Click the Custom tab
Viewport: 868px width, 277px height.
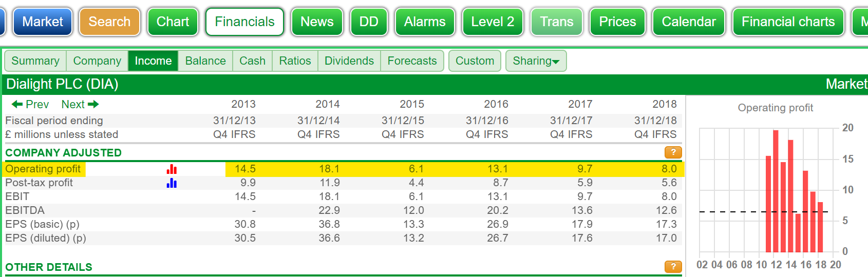click(475, 61)
